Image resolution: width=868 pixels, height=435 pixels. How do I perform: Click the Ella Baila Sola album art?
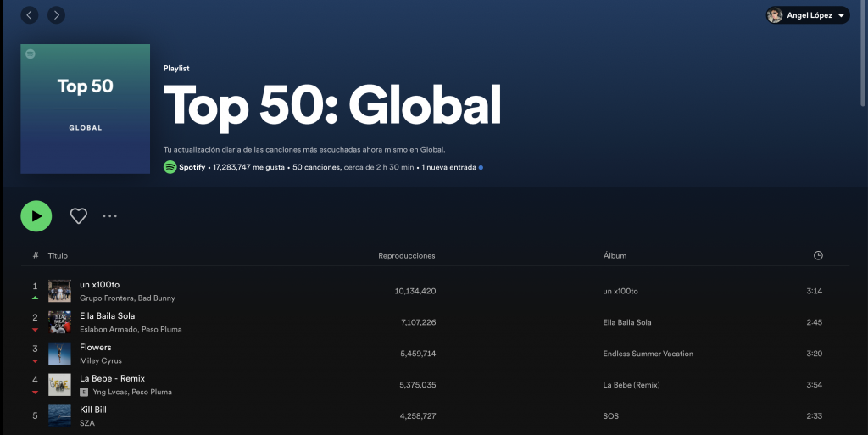tap(59, 322)
